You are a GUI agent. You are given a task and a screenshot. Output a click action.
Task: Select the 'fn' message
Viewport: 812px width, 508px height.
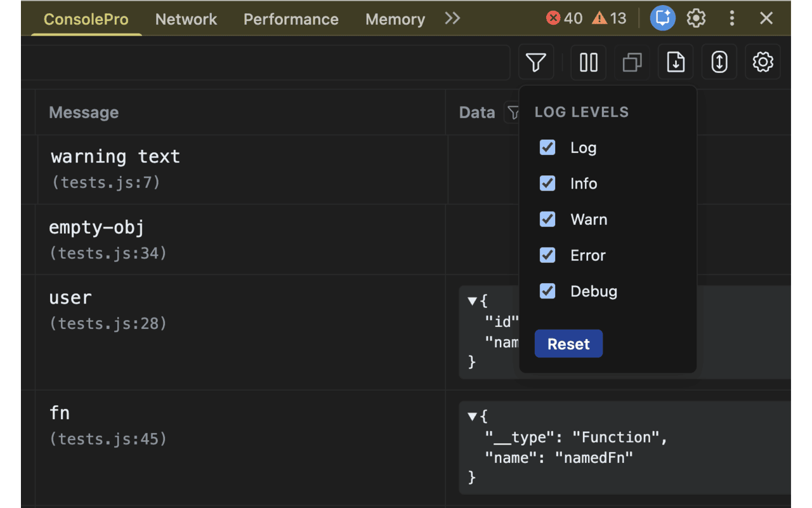(x=60, y=413)
